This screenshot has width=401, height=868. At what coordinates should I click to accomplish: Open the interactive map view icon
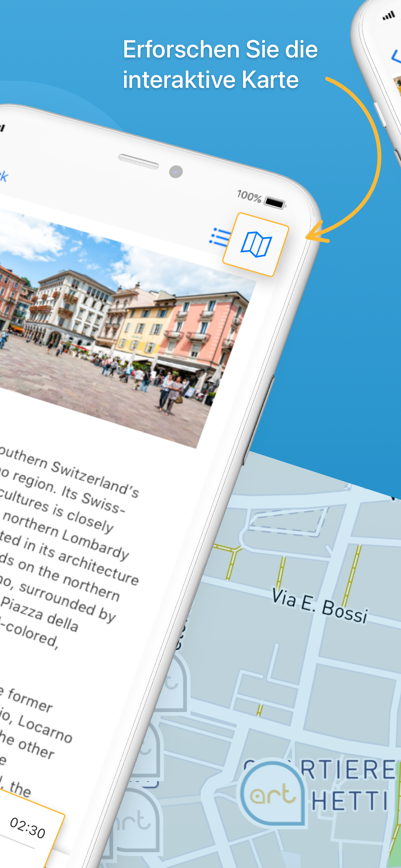(256, 244)
